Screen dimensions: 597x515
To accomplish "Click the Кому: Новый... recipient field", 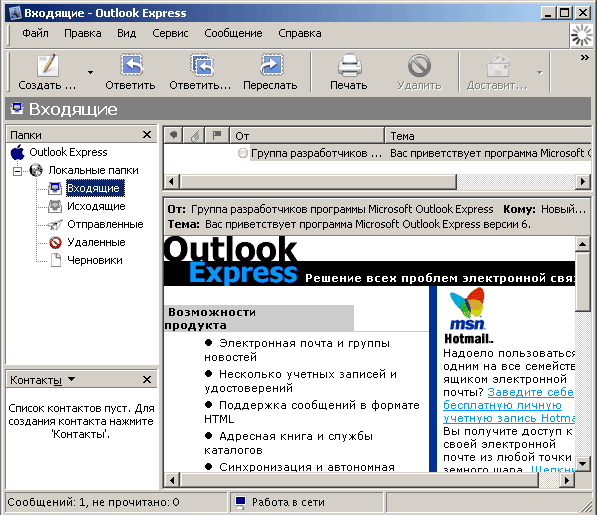I will (x=544, y=209).
